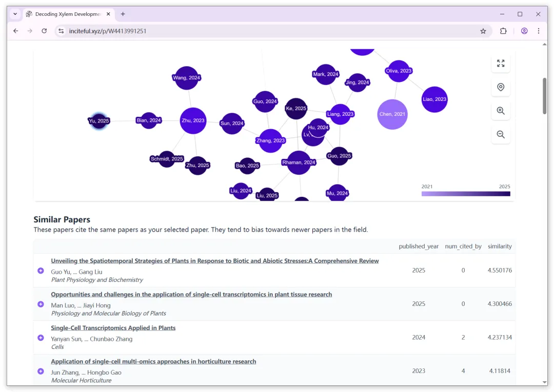Bookmark this page with the star icon
This screenshot has height=392, width=554.
(483, 31)
